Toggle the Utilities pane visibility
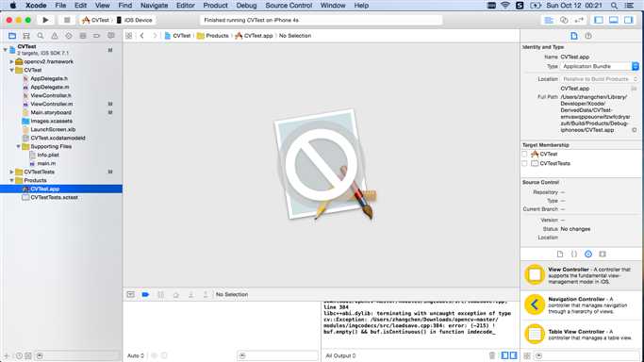The height and width of the screenshot is (362, 644). pos(628,20)
